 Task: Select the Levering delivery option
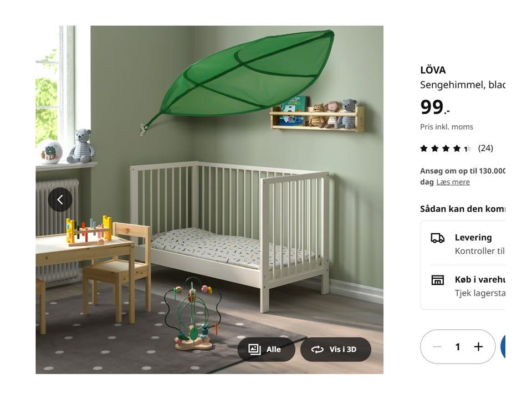point(468,244)
